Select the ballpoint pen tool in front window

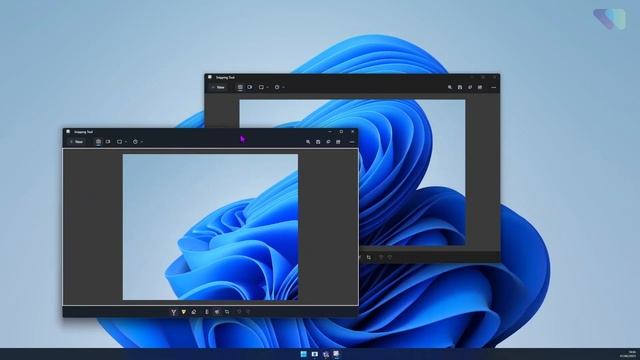click(173, 312)
